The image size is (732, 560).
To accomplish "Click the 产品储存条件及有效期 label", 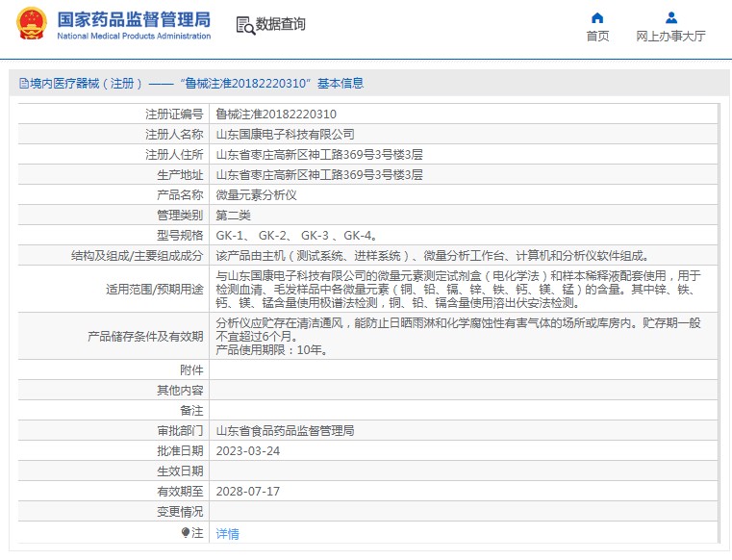I will 145,336.
